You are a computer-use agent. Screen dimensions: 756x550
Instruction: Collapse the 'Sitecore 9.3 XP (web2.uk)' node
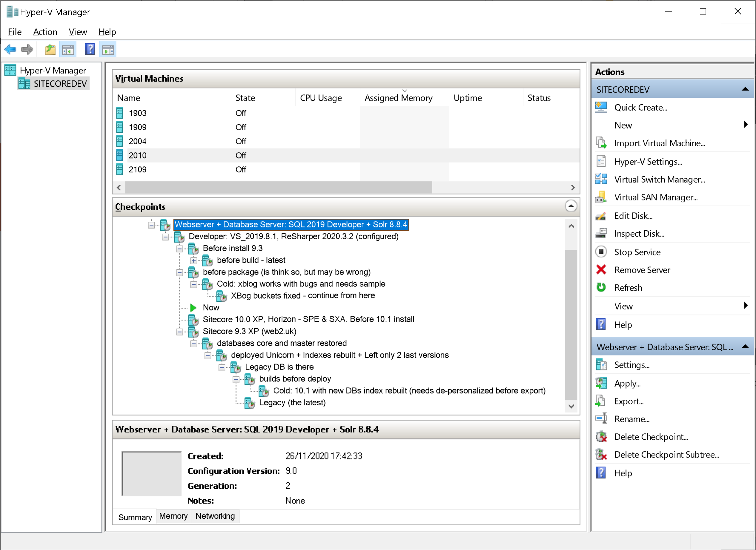pyautogui.click(x=179, y=332)
